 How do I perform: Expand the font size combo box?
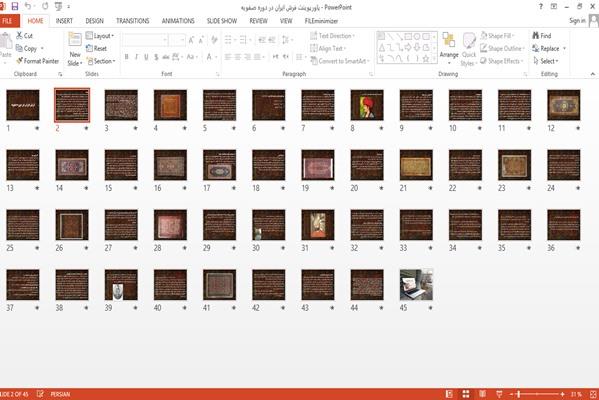(x=183, y=40)
